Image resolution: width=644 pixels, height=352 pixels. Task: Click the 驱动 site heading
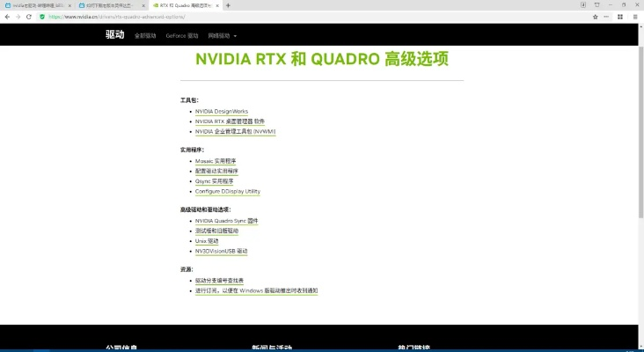coord(115,35)
